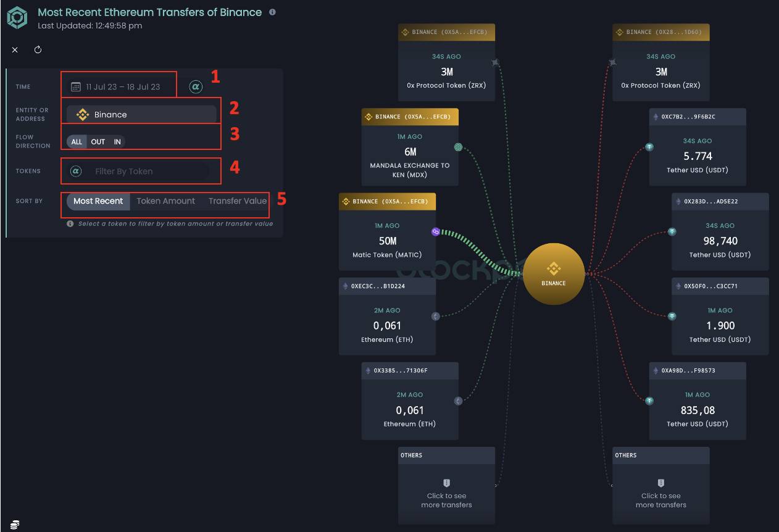Click the calendar icon in the Time field
The height and width of the screenshot is (532, 779).
pos(76,86)
